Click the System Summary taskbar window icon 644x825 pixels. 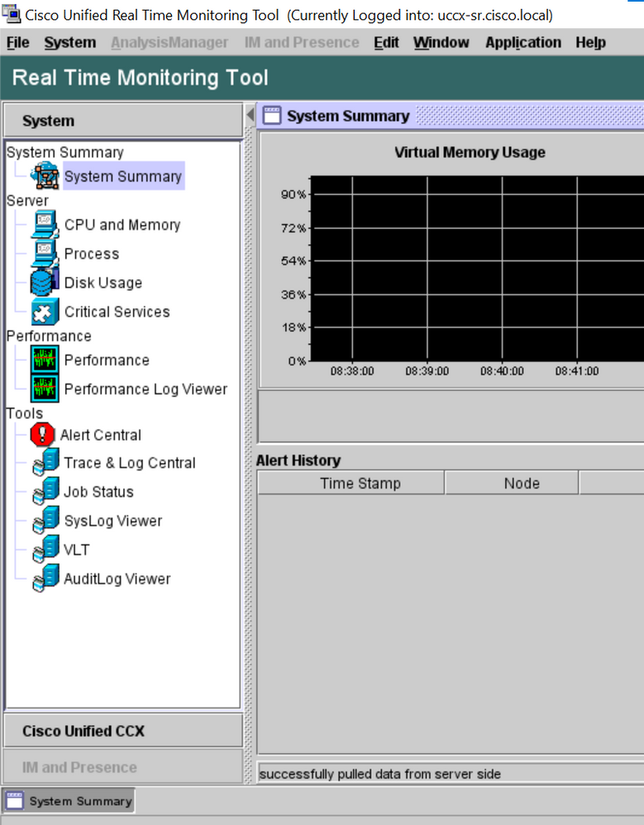tap(15, 801)
